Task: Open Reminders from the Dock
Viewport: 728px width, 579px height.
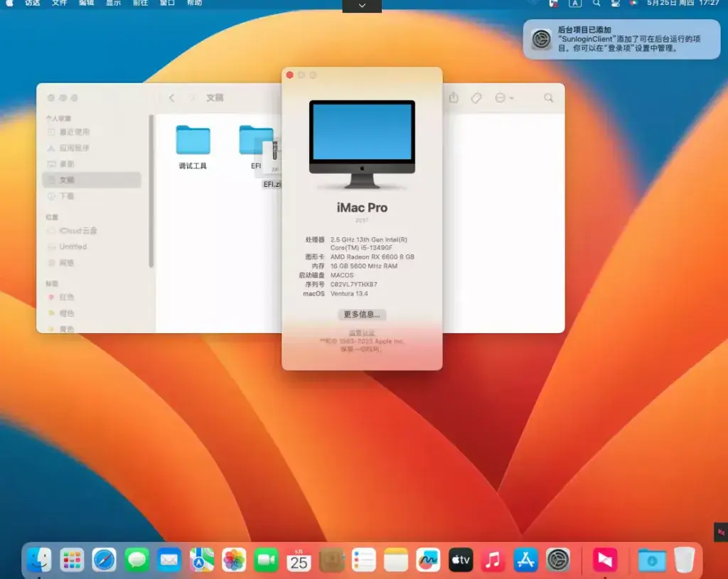Action: (363, 560)
